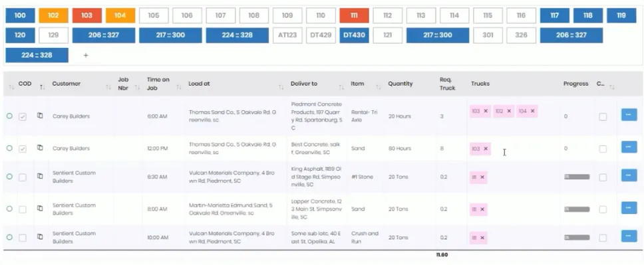Click the copy icon on the 12:00 PM row
Viewport: 644px width, 265px height.
coord(40,147)
